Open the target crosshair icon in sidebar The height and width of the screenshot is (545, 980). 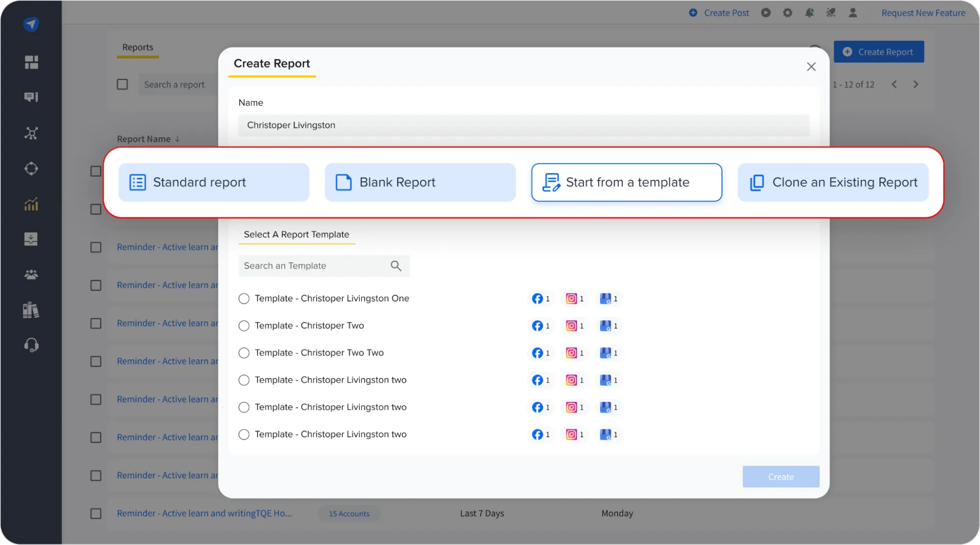tap(31, 169)
